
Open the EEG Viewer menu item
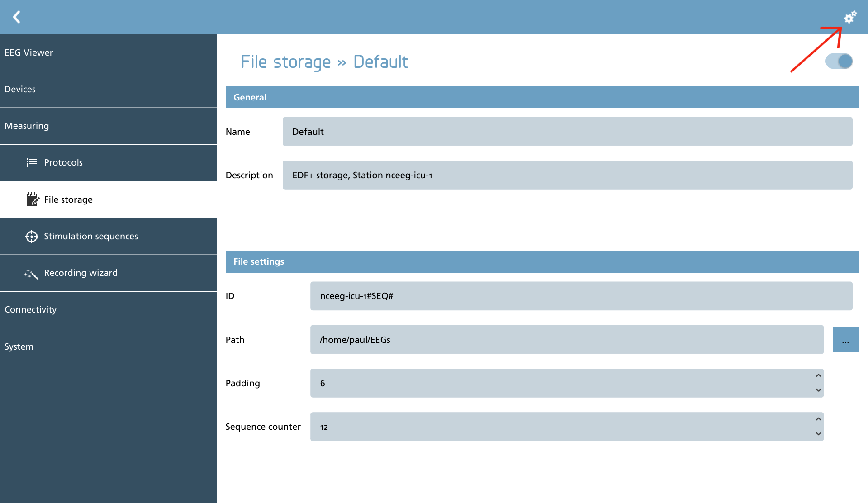click(x=109, y=52)
